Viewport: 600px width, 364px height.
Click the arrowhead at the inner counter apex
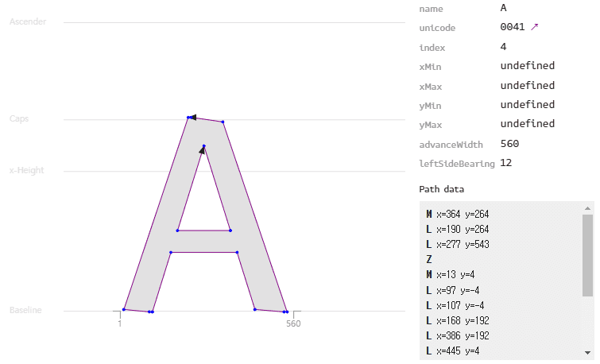[x=203, y=149]
